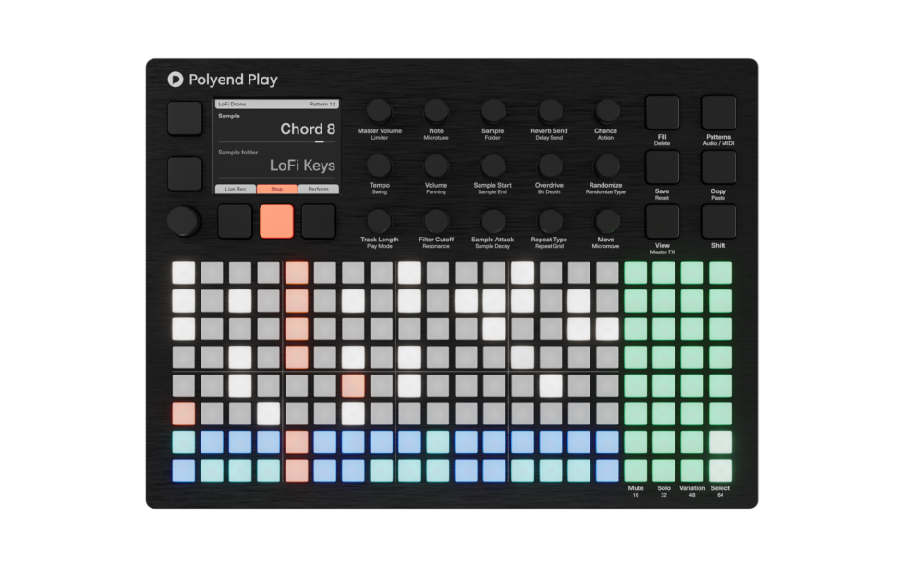Select the Note / Microtune knob
Screen dimensions: 924x578
point(435,111)
